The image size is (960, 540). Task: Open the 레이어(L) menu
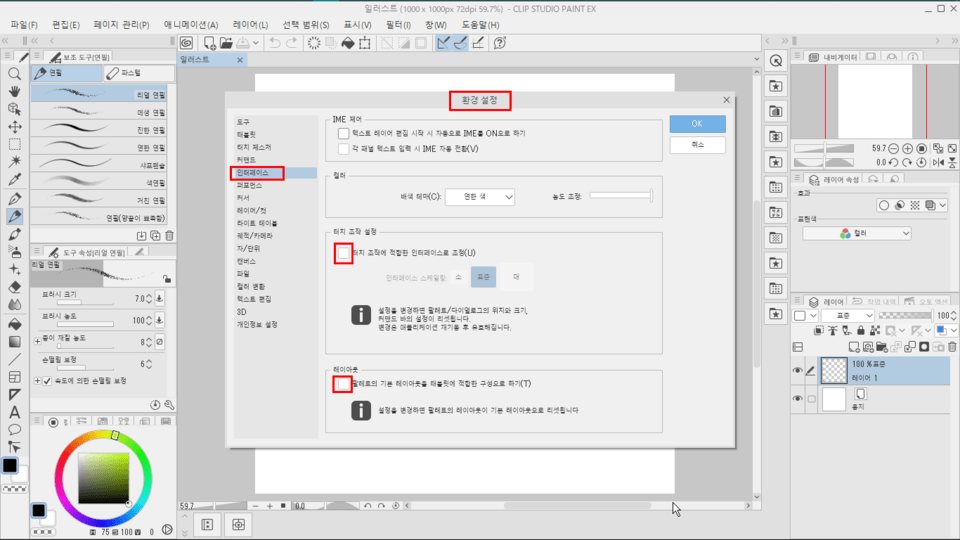click(x=250, y=25)
